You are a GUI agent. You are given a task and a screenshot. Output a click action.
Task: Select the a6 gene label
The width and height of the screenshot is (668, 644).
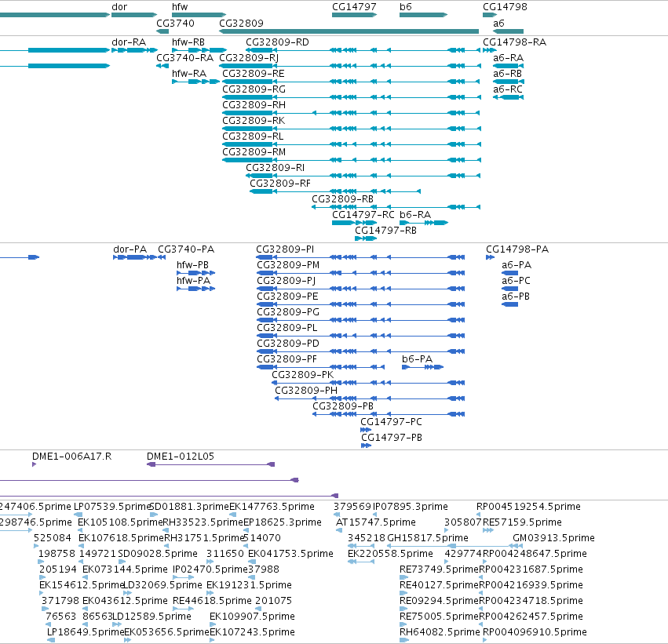[498, 23]
